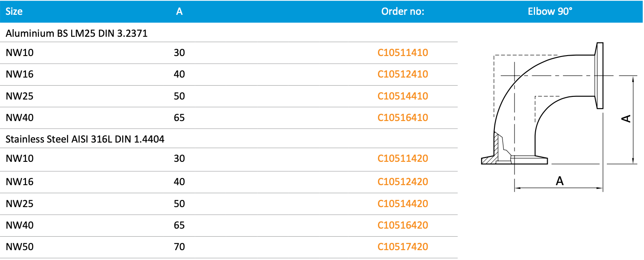Screen dimensions: 644x260
Task: Open order number C10512410 link
Action: click(403, 74)
